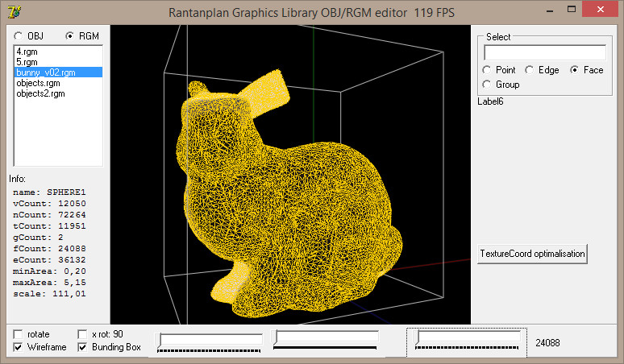Click the first slider at the bottom
Viewport: 624px width, 364px height.
(210, 339)
